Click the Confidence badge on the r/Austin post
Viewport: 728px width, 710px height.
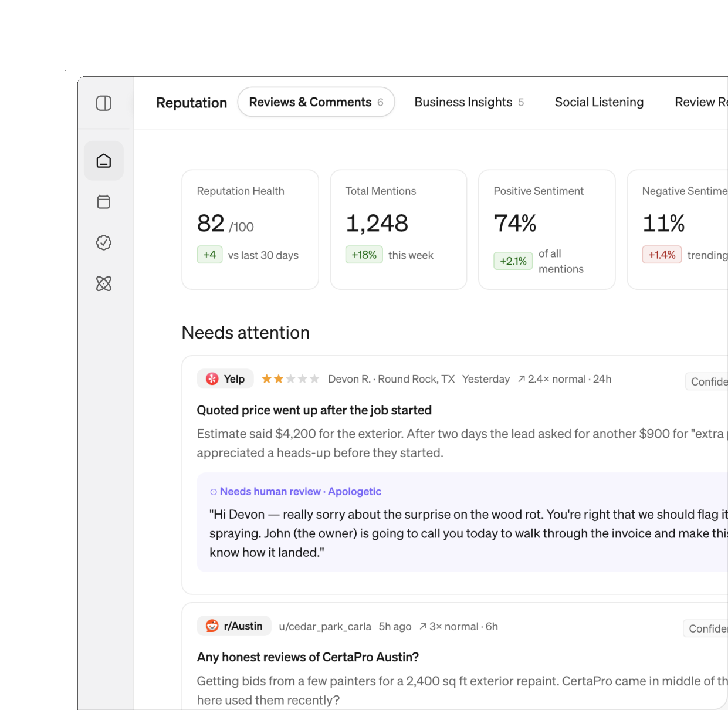click(x=705, y=628)
